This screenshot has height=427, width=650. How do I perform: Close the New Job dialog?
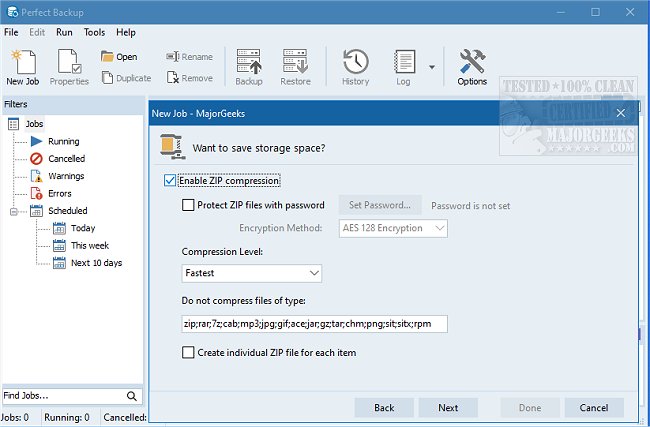[621, 113]
